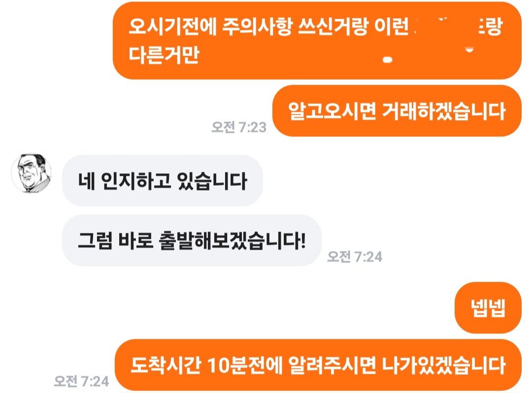Select the gray bubble 네 인지하고 있습니다
This screenshot has width=532, height=393.
point(162,181)
